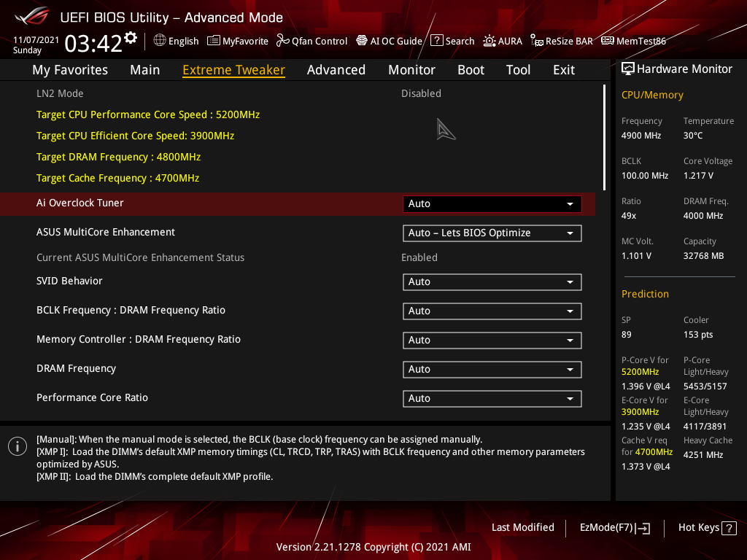Viewport: 747px width, 560px height.
Task: Click the ROG logo icon
Action: [31, 16]
